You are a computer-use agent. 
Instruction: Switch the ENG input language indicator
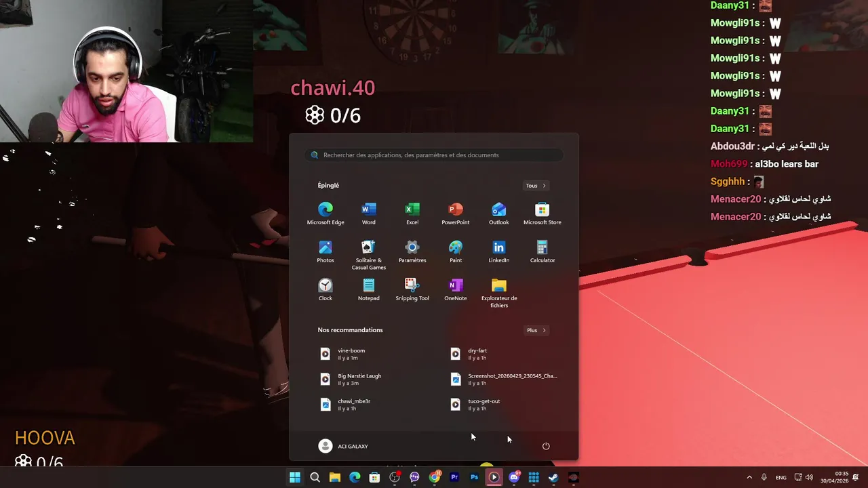coord(781,477)
